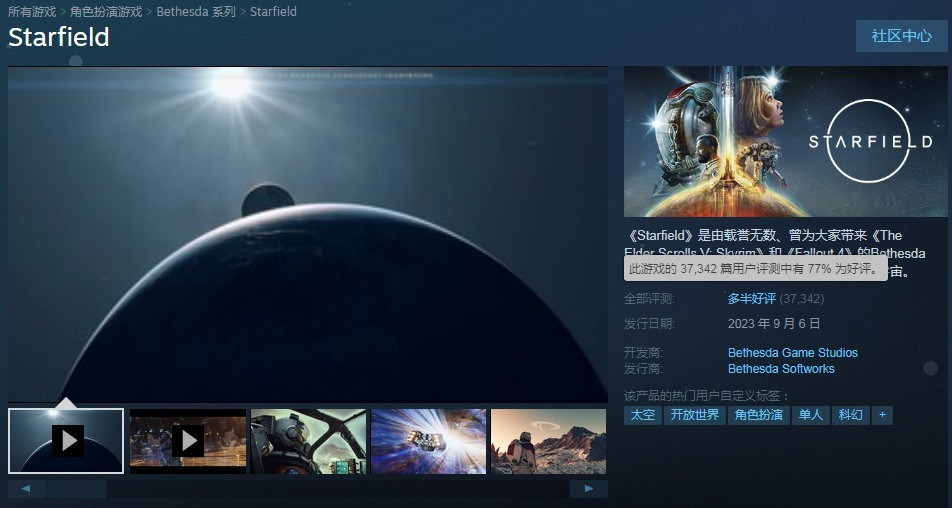This screenshot has width=952, height=508.
Task: Play the first trailer video thumbnail
Action: pyautogui.click(x=66, y=440)
